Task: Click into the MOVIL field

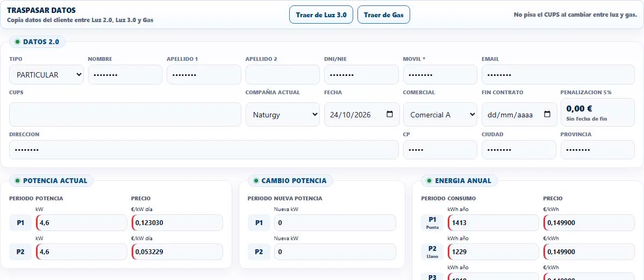Action: pyautogui.click(x=440, y=75)
